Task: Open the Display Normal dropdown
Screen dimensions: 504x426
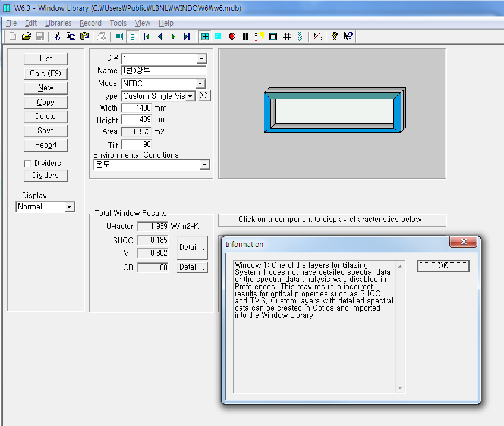Action: click(x=69, y=207)
